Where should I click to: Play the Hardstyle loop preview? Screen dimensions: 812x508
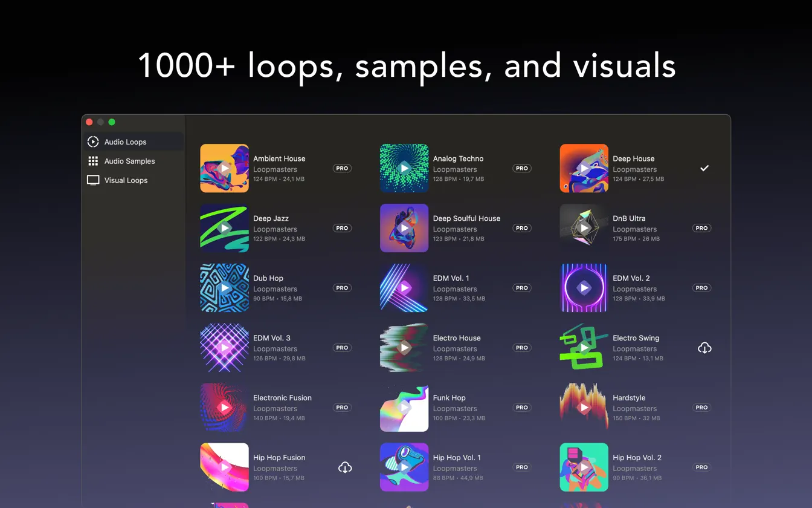pyautogui.click(x=584, y=408)
